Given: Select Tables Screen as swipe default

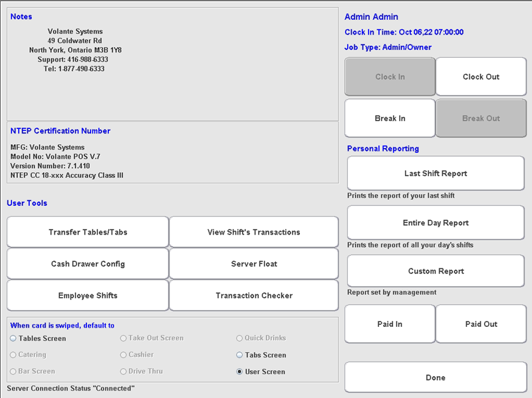Looking at the screenshot, I should tap(12, 338).
